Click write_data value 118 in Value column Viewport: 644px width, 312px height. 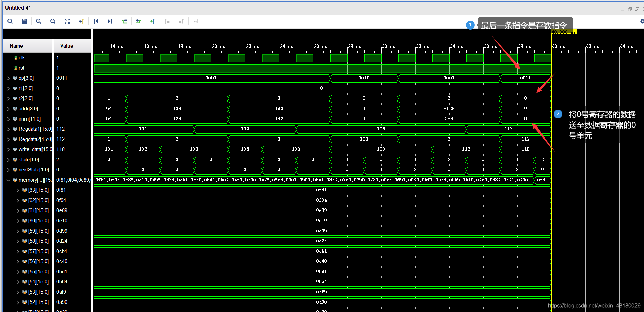pyautogui.click(x=61, y=149)
